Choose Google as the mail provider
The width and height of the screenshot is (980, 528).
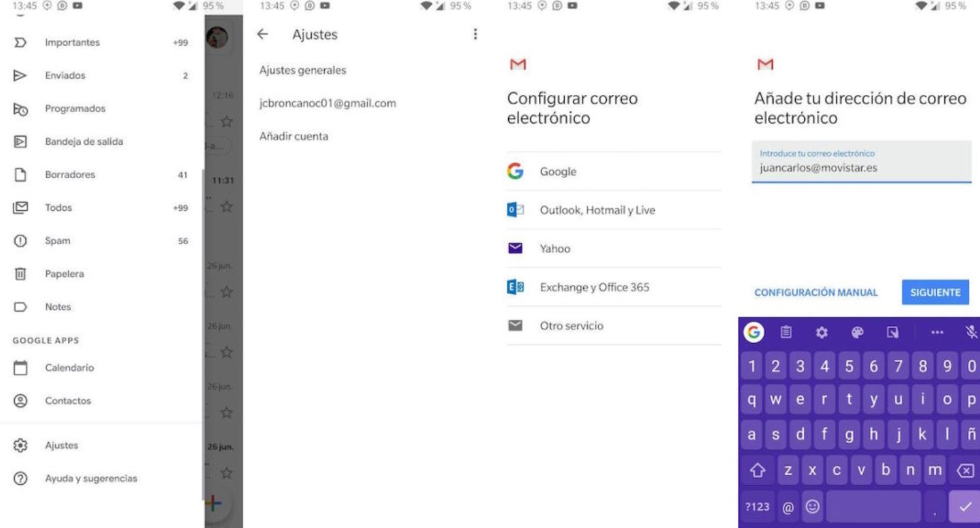tap(614, 171)
